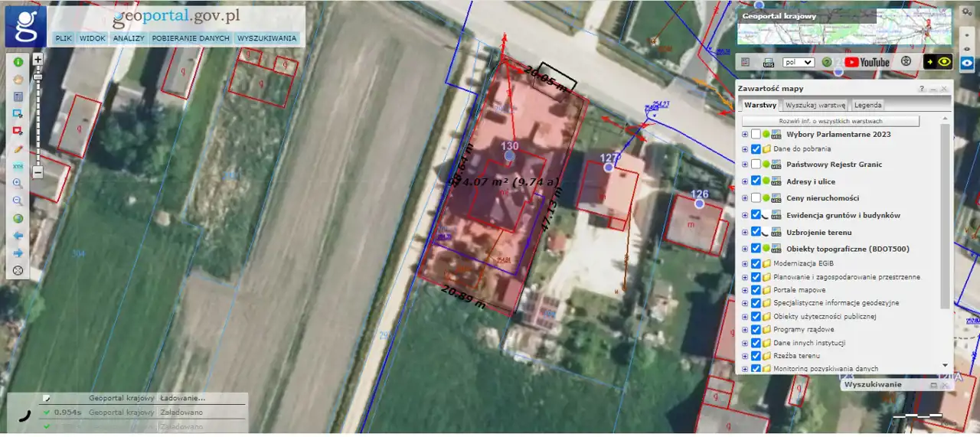
Task: Expand the Ewidencja gruntów i budynków node
Action: pyautogui.click(x=745, y=215)
